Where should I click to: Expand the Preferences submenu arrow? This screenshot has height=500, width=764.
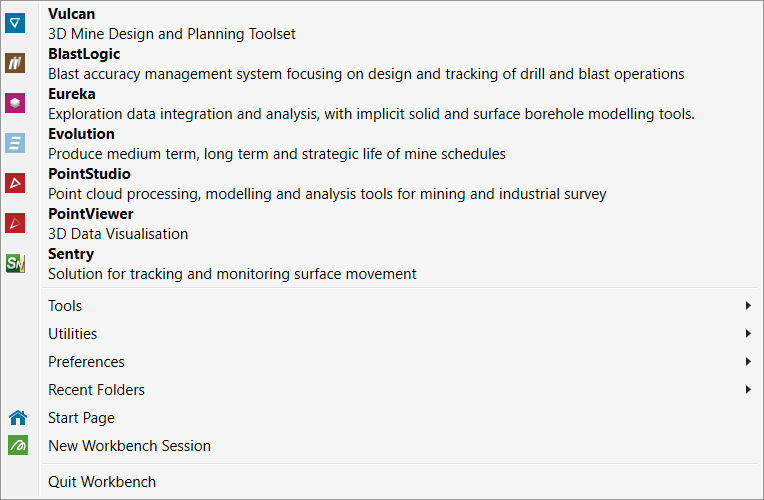coord(748,362)
